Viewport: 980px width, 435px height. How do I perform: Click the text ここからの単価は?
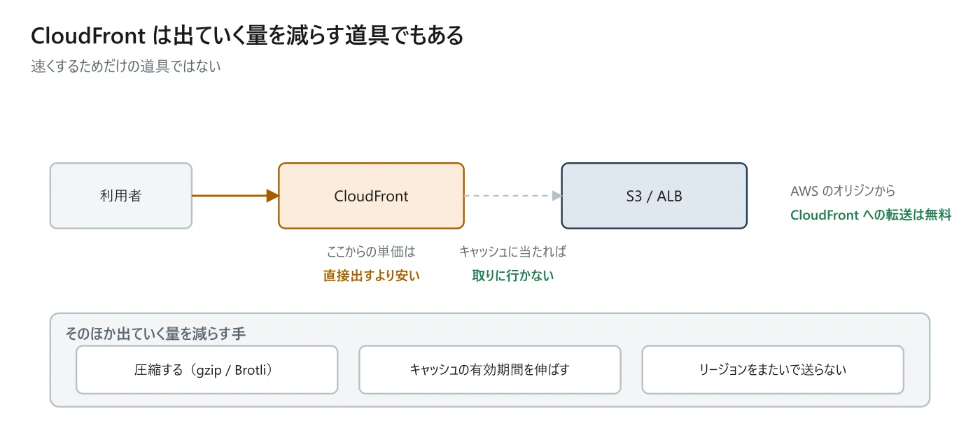371,252
